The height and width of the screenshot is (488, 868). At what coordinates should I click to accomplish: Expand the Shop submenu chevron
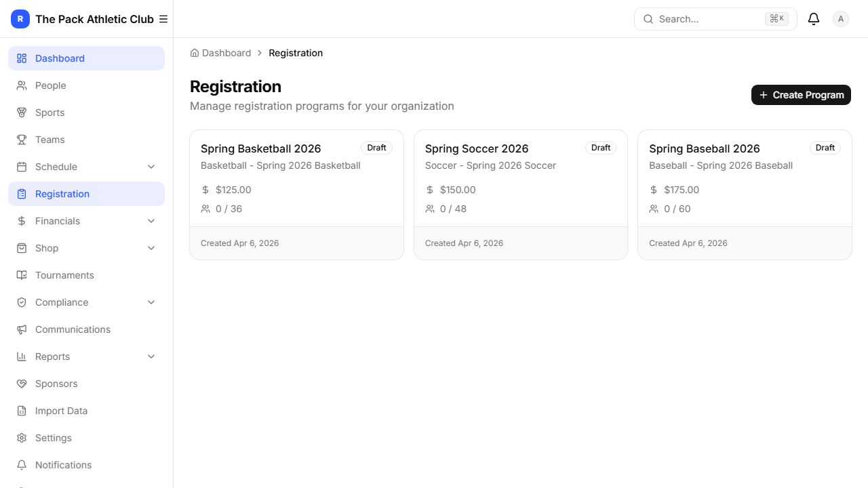point(151,248)
